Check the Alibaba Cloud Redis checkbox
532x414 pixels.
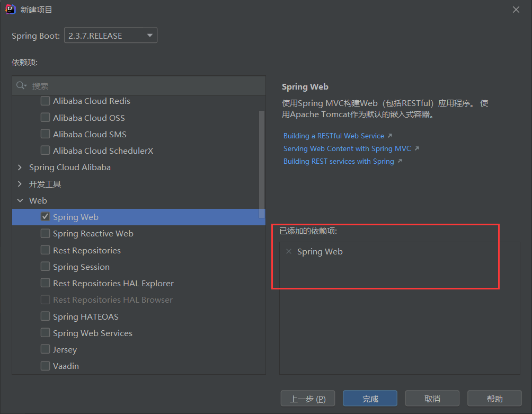pyautogui.click(x=45, y=101)
